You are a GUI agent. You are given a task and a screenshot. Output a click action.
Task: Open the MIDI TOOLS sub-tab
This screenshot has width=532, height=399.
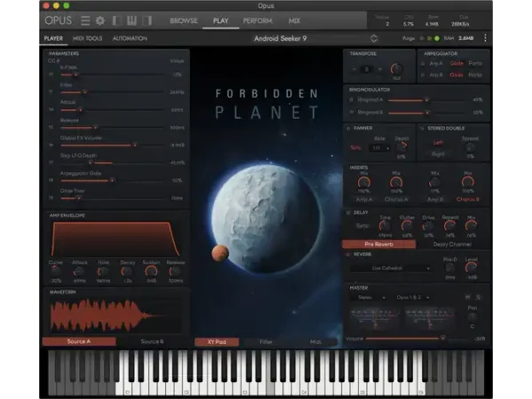click(88, 38)
